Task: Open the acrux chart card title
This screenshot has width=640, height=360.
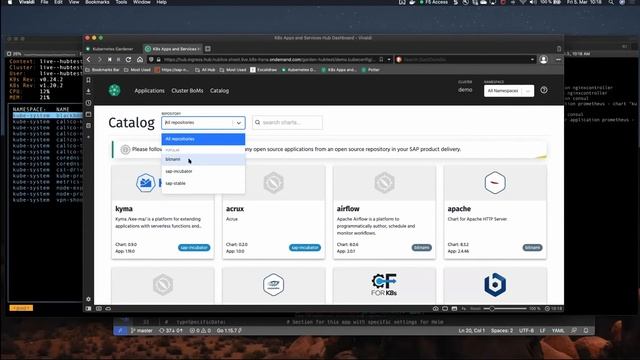Action: [235, 209]
